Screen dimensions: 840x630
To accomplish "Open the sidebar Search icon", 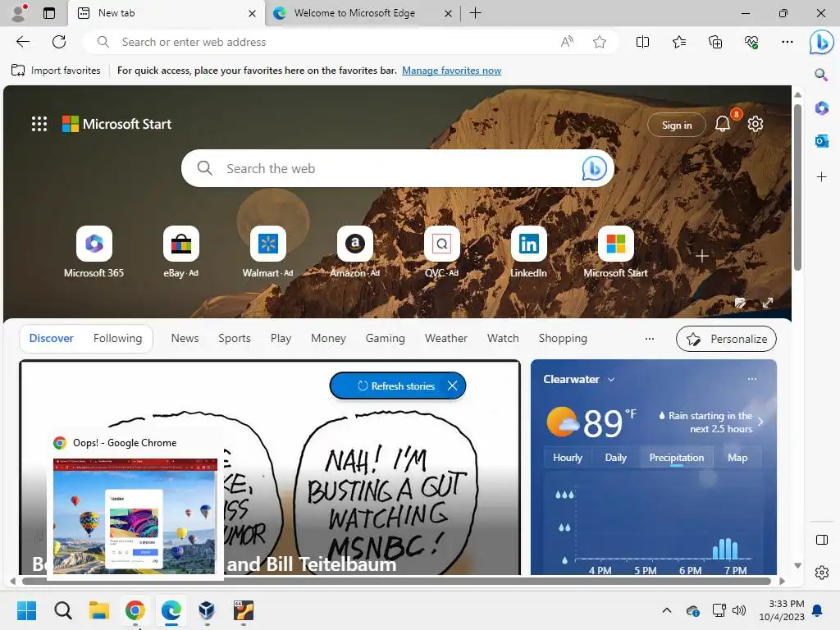I will (x=821, y=74).
